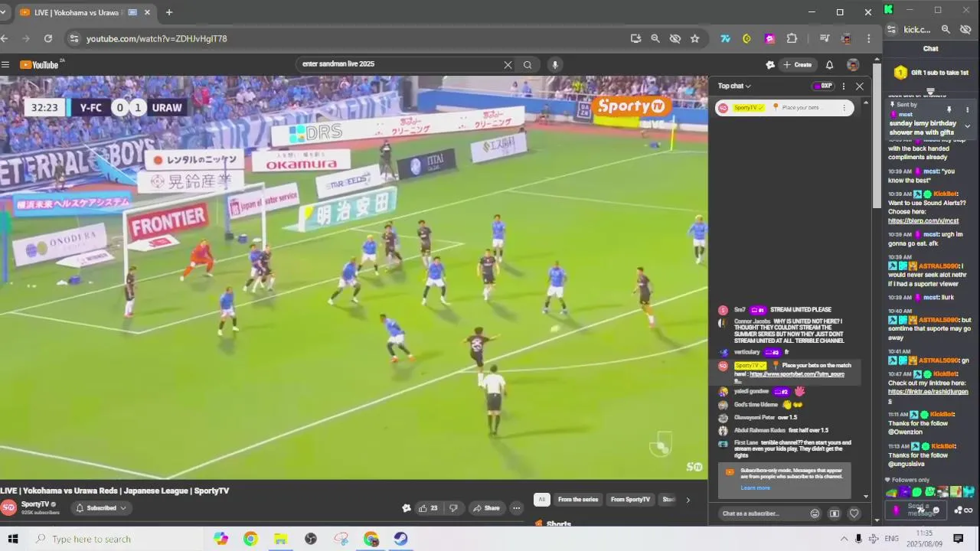Open the 7TV extension icon

point(724,38)
